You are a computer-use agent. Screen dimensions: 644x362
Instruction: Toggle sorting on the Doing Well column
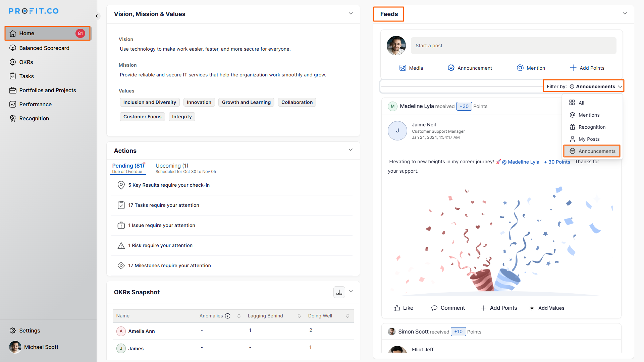tap(347, 316)
